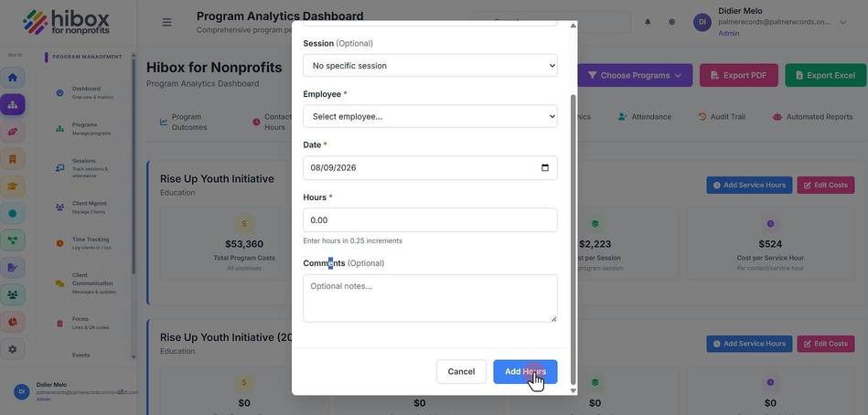Expand user profile chevron by Didier Melo
868x415 pixels.
[x=843, y=22]
